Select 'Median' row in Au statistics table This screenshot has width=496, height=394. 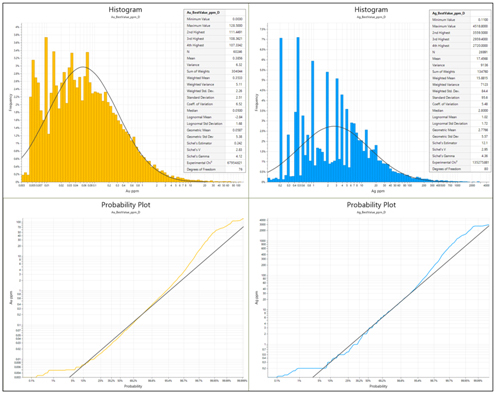(x=215, y=110)
